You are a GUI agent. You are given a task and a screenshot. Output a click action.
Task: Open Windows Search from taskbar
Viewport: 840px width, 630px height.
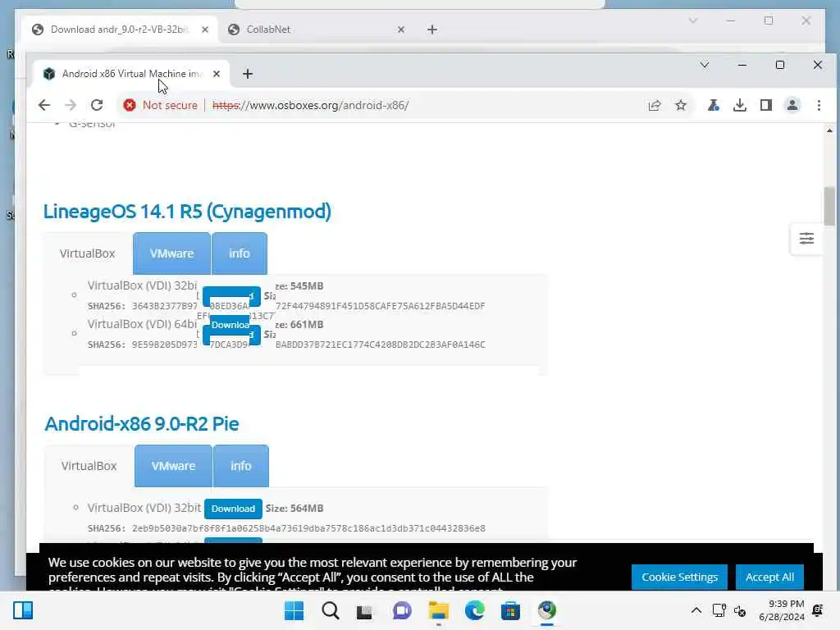tap(330, 610)
